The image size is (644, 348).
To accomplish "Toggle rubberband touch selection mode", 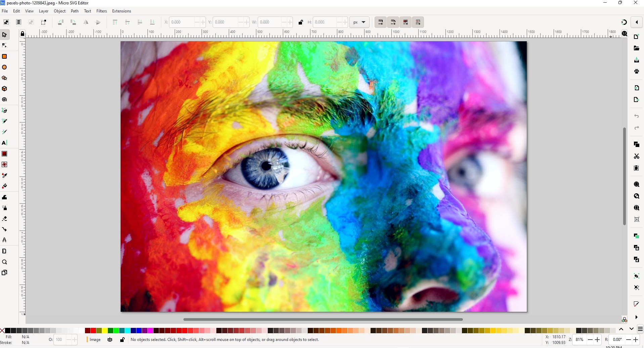I will [x=43, y=22].
